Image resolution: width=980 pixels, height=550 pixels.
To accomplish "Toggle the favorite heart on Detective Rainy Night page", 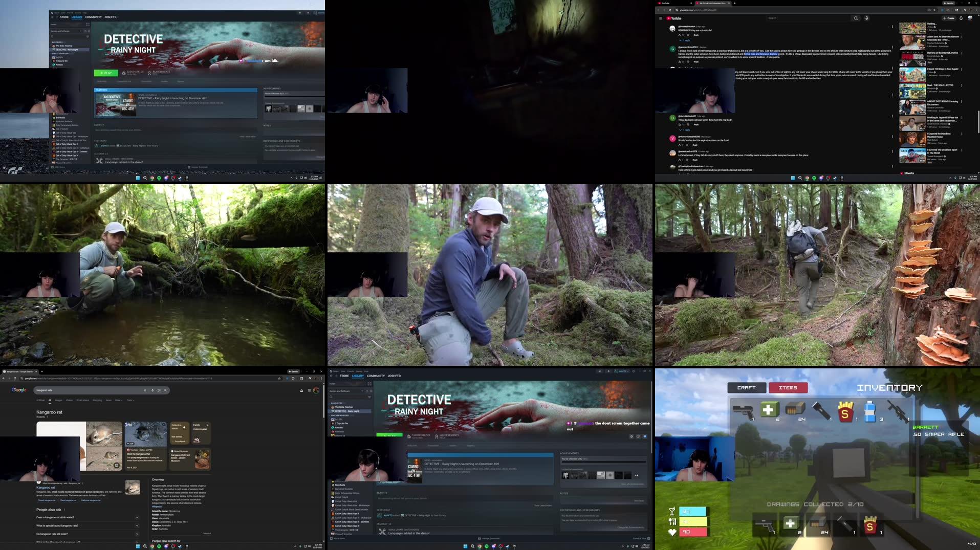I will point(645,436).
